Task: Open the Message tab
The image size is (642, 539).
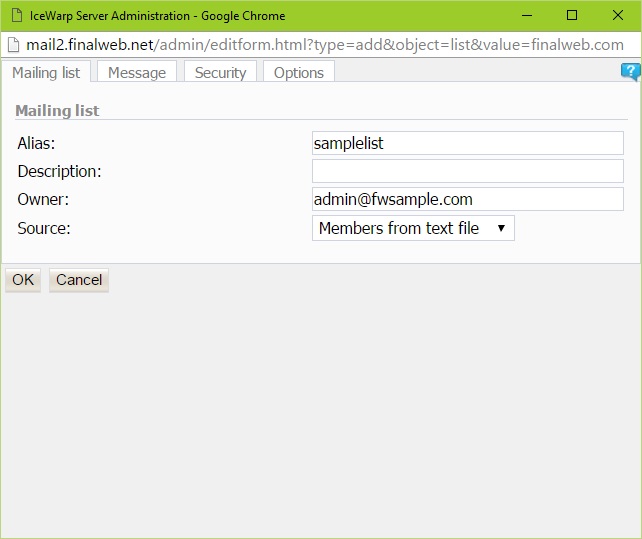Action: (137, 72)
